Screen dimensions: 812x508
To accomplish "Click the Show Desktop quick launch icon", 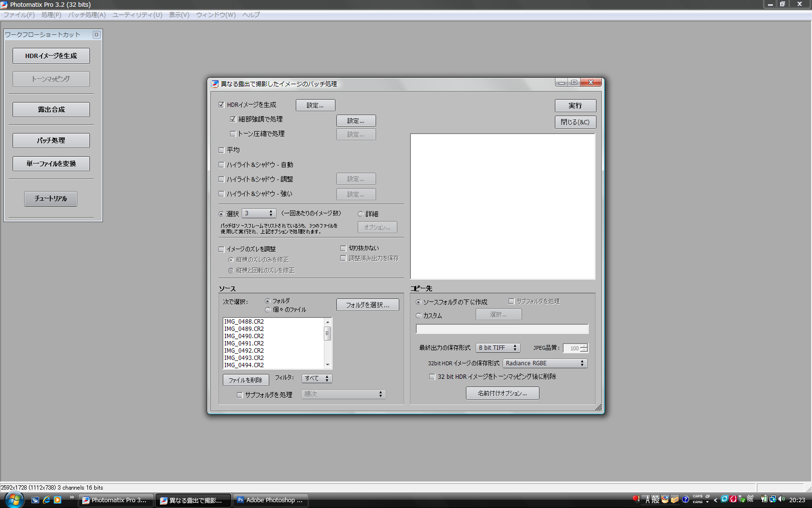I will click(x=35, y=500).
